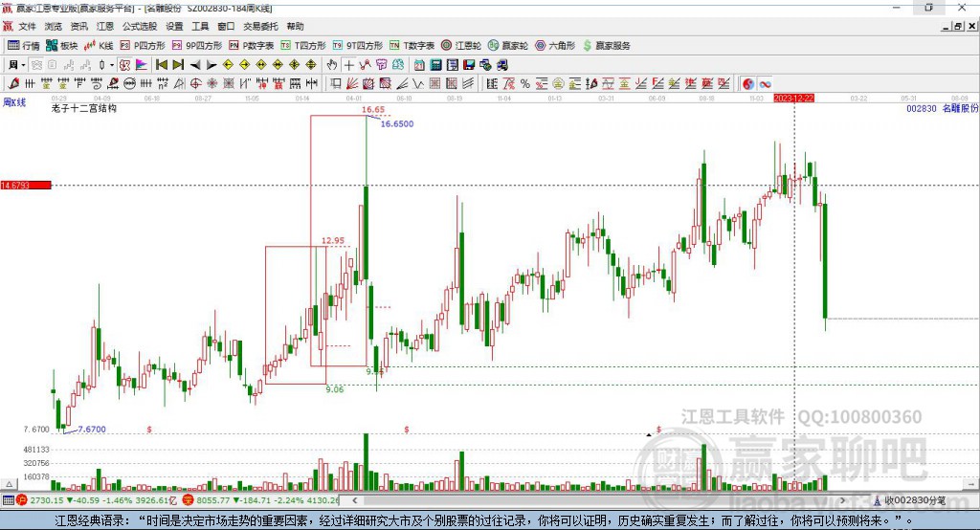The image size is (980, 530).
Task: Open the 9P四方形 tool
Action: 197,46
